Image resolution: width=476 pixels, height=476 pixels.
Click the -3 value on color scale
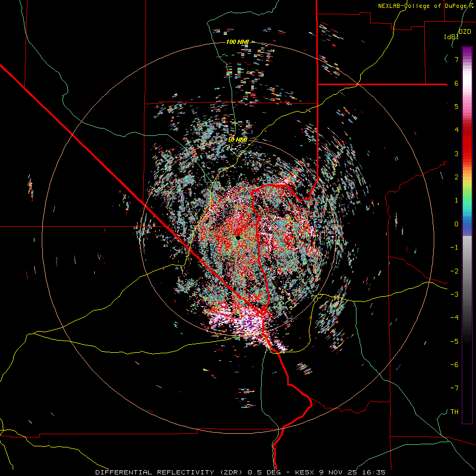click(454, 295)
